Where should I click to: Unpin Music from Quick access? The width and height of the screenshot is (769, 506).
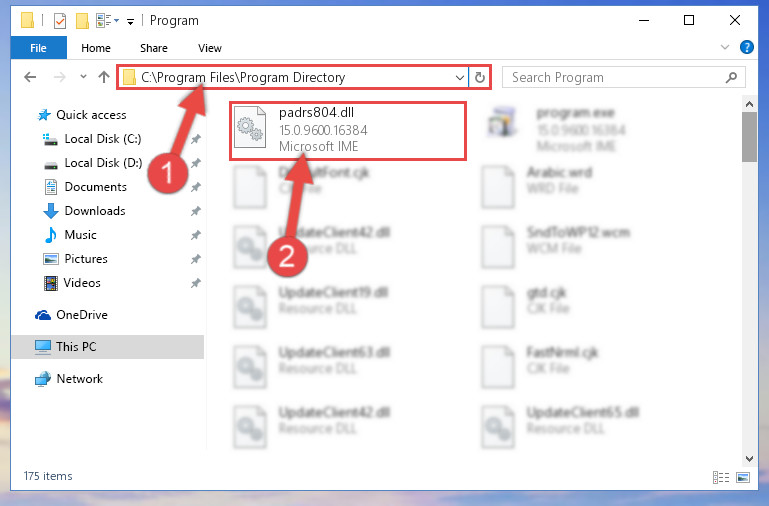[x=195, y=235]
